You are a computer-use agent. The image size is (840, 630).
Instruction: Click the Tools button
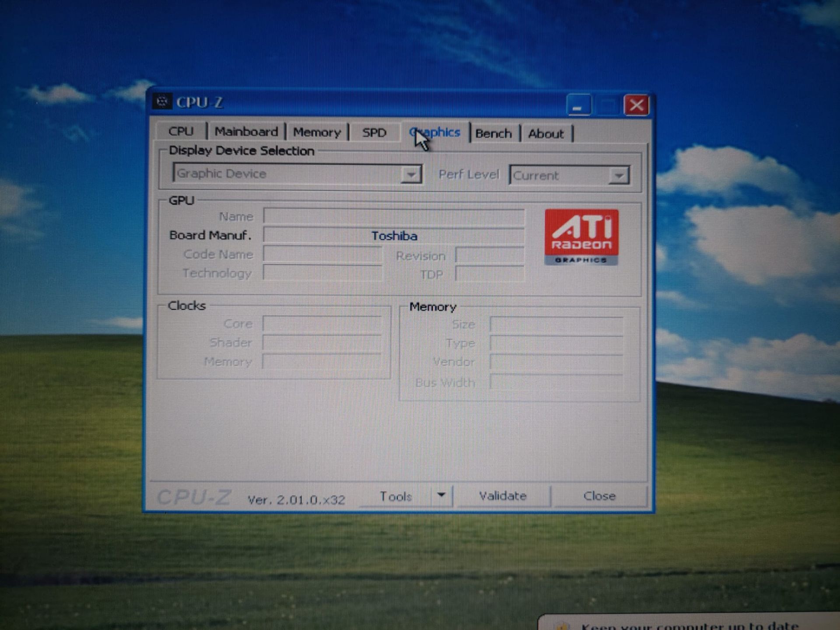pyautogui.click(x=395, y=497)
